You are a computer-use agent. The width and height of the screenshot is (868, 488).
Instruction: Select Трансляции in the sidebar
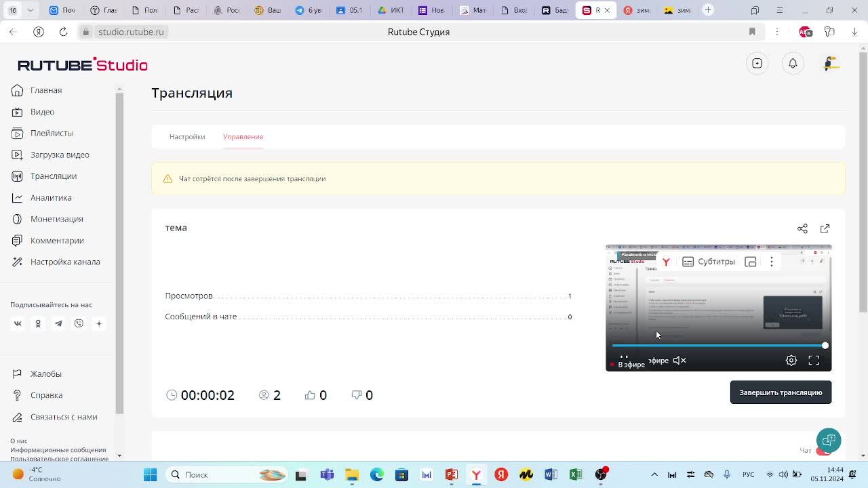point(44,176)
